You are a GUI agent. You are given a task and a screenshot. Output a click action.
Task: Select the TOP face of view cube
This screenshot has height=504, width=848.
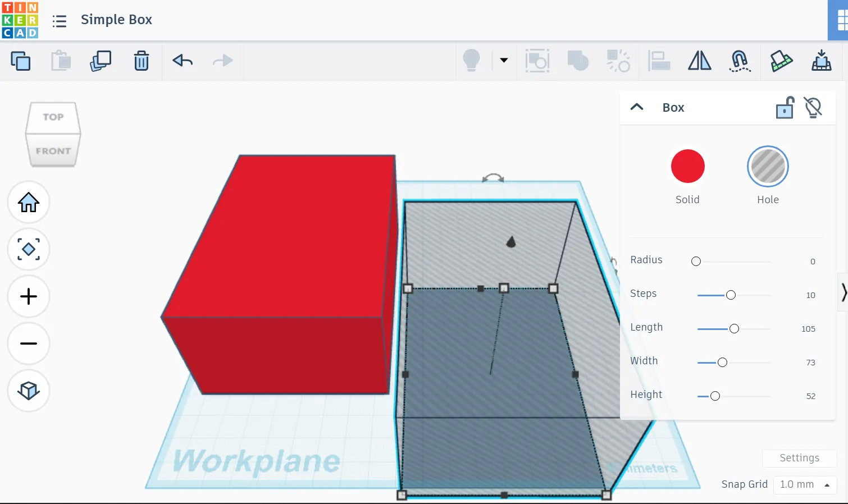coord(53,117)
